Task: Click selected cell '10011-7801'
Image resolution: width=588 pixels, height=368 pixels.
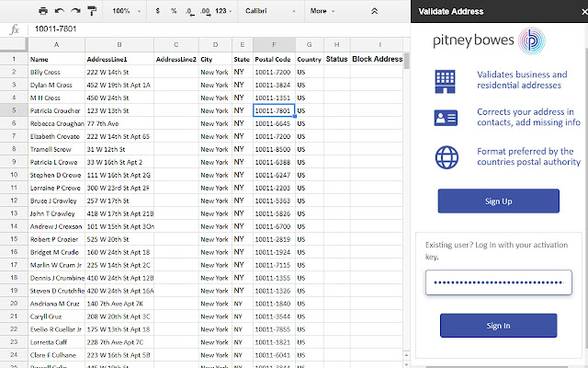Action: coord(274,110)
